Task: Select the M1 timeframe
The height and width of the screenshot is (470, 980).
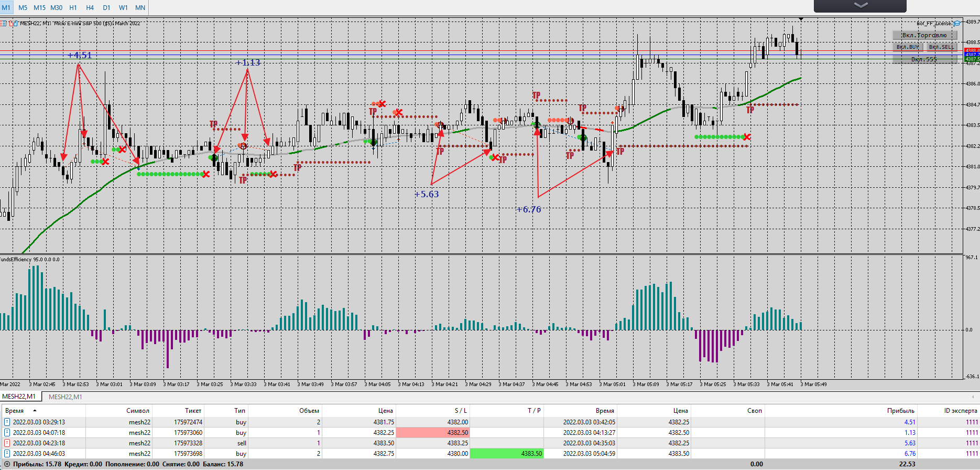Action: [x=6, y=7]
